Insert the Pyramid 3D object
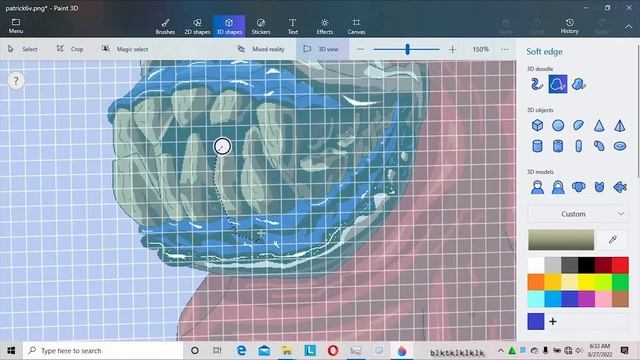Screen dimensions: 640x360 click(x=620, y=125)
